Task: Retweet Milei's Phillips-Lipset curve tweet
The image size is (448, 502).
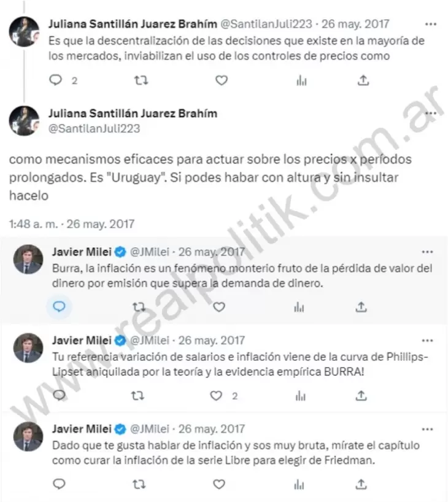Action: tap(138, 396)
